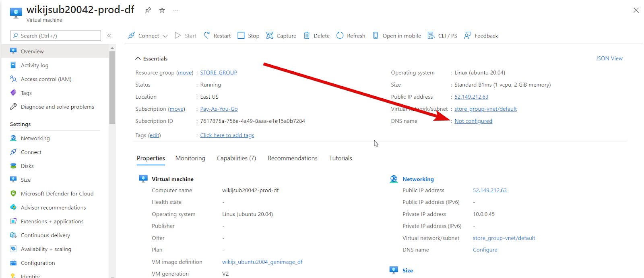Switch to Monitoring tab
Image resolution: width=644 pixels, height=278 pixels.
click(190, 158)
